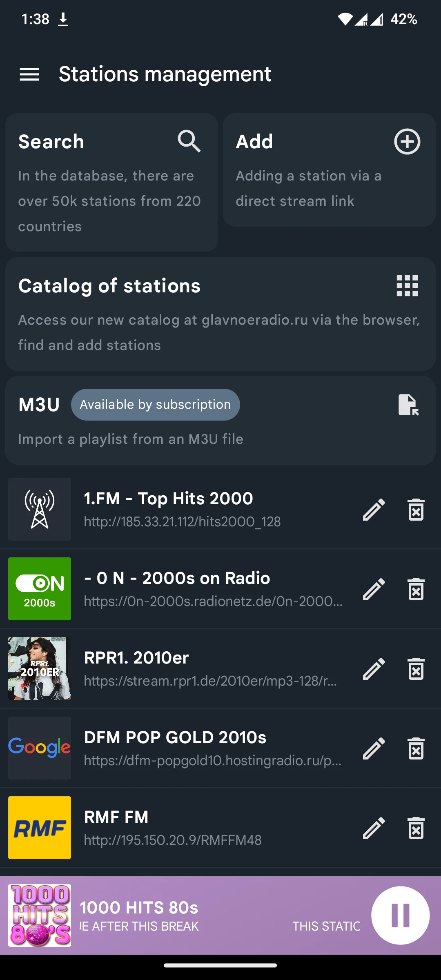
Task: Open the hamburger navigation menu
Action: pos(29,74)
